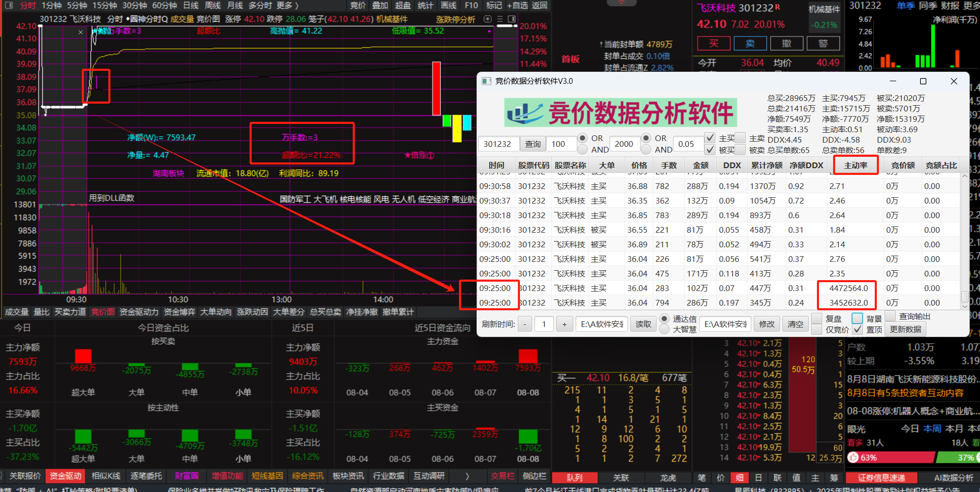Viewport: 980px width, 492px height.
Task: Open the 多分时 option
Action: coord(260,5)
